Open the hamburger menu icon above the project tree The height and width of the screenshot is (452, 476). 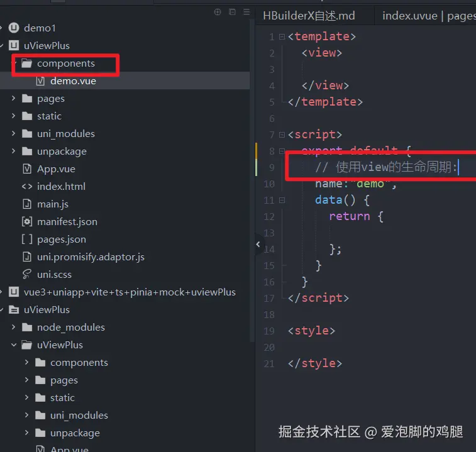(246, 12)
